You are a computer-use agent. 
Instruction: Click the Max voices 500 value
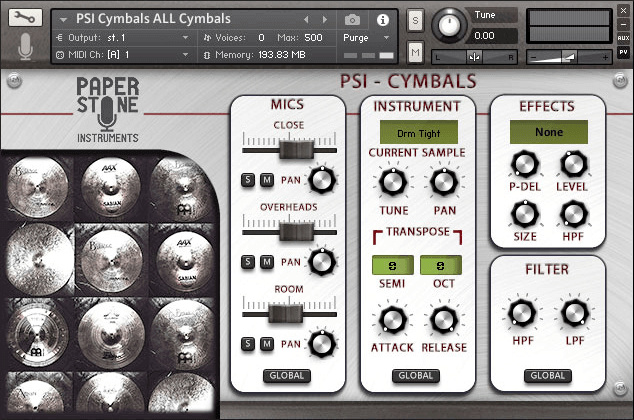[313, 38]
